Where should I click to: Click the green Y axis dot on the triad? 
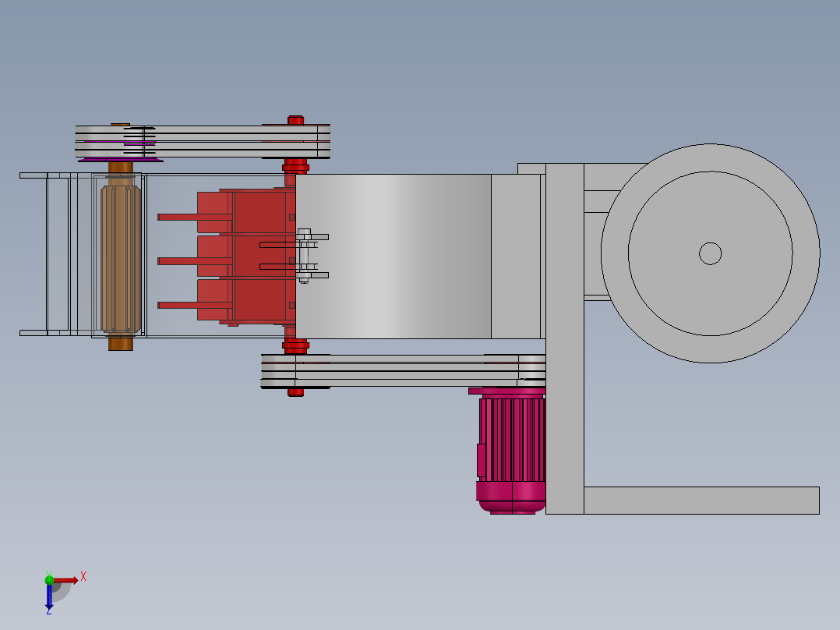coord(49,579)
